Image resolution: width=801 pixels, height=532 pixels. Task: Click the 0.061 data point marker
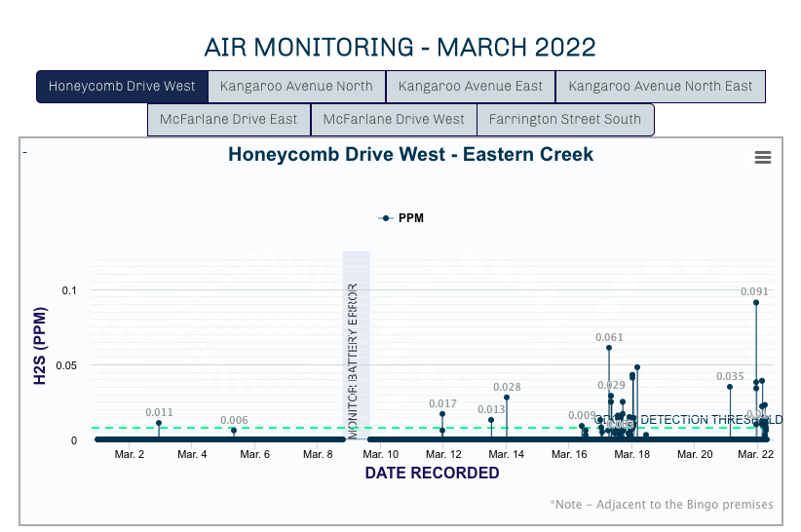point(609,348)
